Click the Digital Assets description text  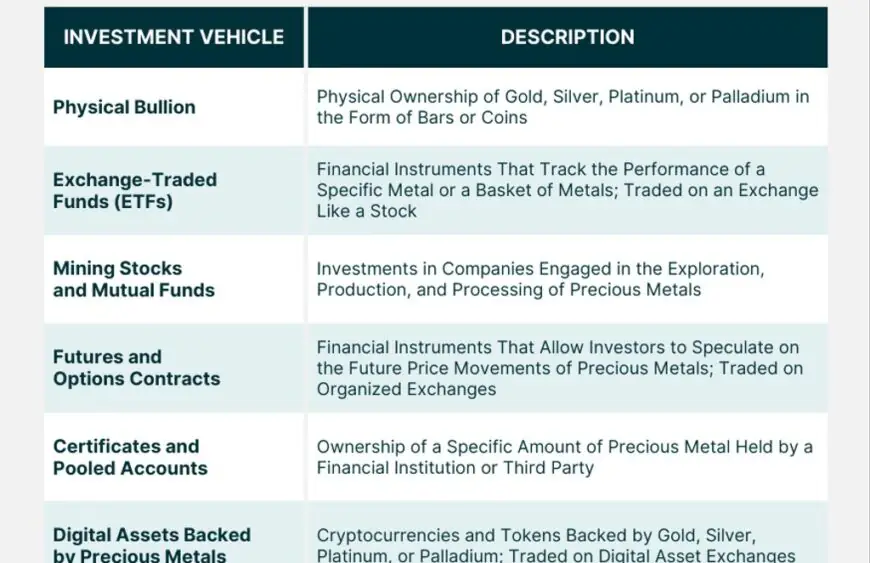[x=556, y=545]
